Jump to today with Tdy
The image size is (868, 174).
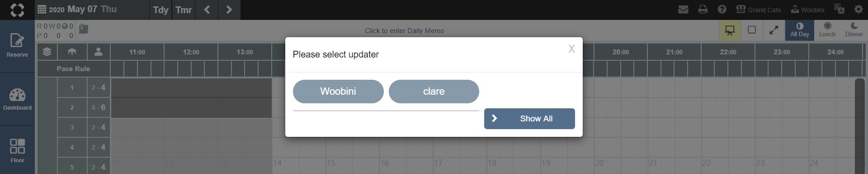tap(160, 10)
